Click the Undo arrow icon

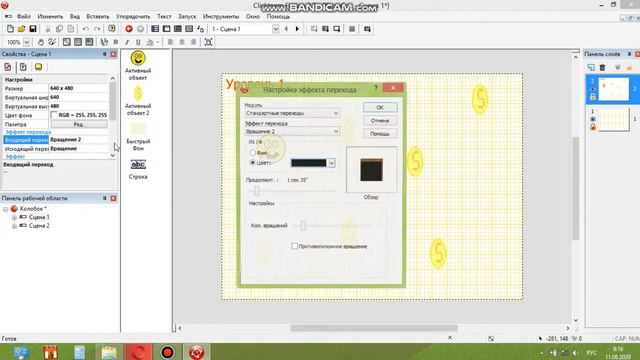pyautogui.click(x=85, y=29)
